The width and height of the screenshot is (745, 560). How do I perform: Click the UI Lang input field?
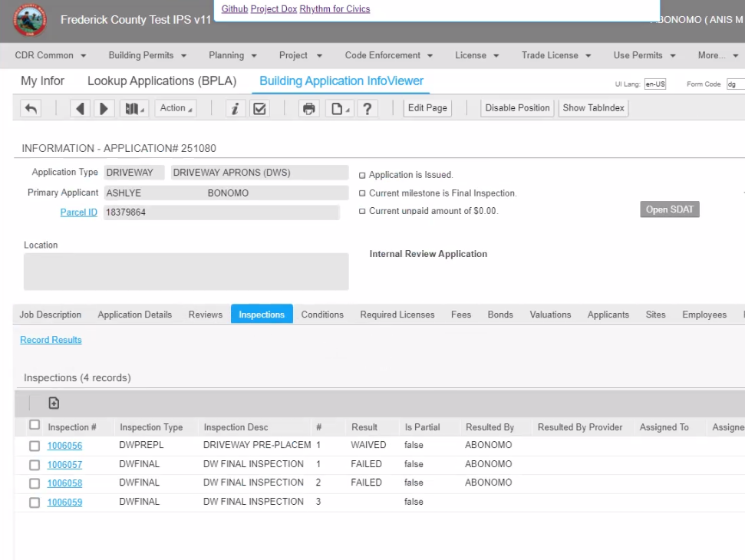[655, 84]
